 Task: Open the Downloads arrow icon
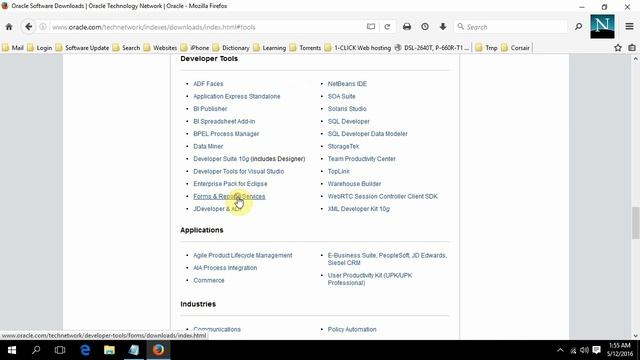[x=443, y=27]
